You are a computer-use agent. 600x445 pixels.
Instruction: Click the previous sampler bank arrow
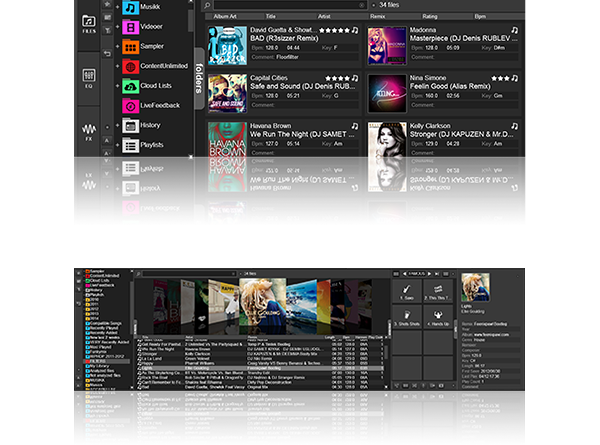(404, 274)
